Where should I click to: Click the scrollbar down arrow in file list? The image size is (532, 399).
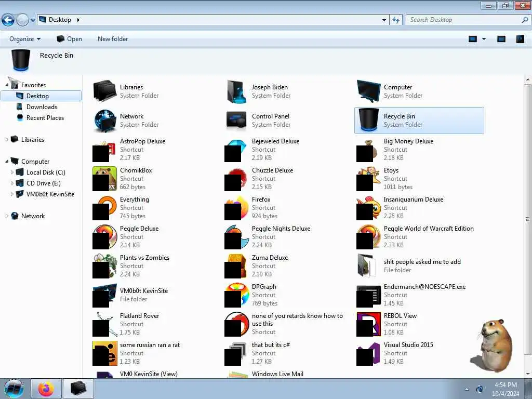tap(527, 374)
